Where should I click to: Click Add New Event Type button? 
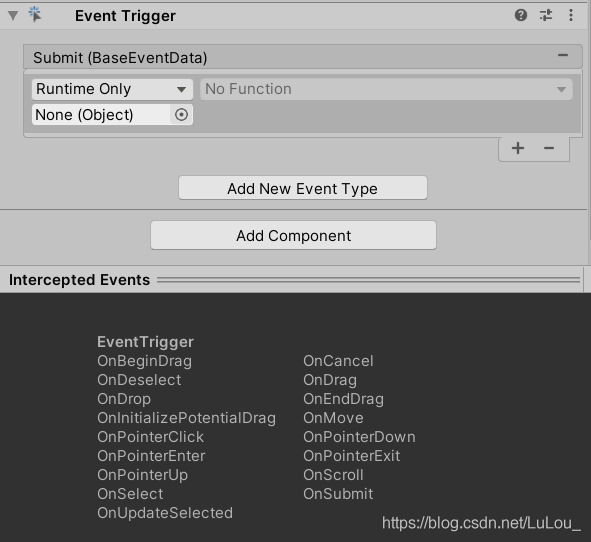(303, 188)
